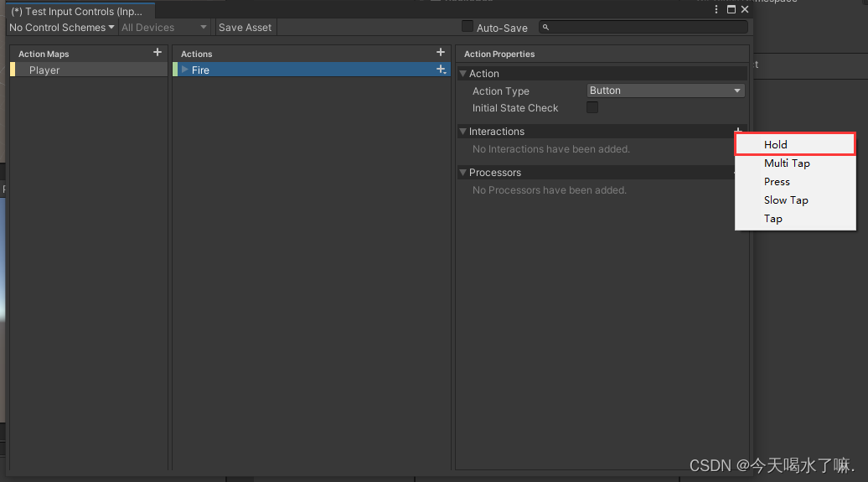Image resolution: width=868 pixels, height=482 pixels.
Task: Open the Action Type Button dropdown
Action: pyautogui.click(x=665, y=91)
